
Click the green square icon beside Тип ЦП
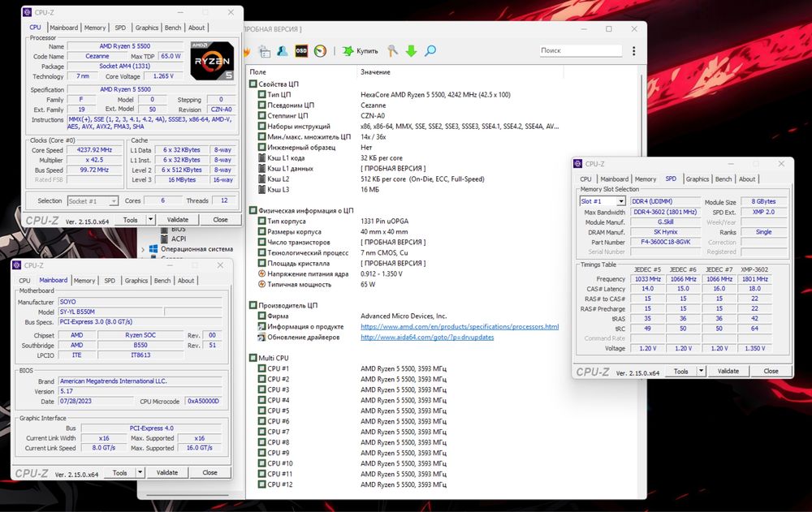pyautogui.click(x=262, y=95)
